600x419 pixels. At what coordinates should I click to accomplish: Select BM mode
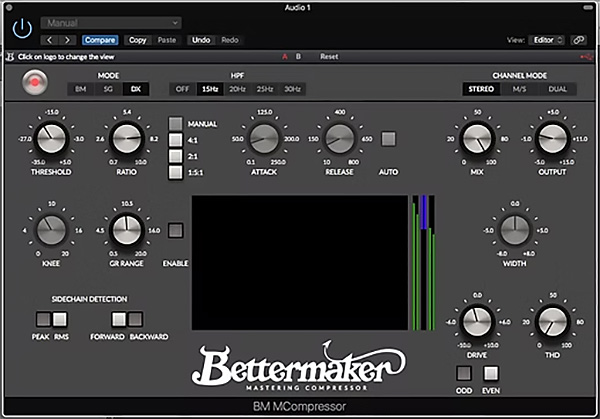(80, 89)
